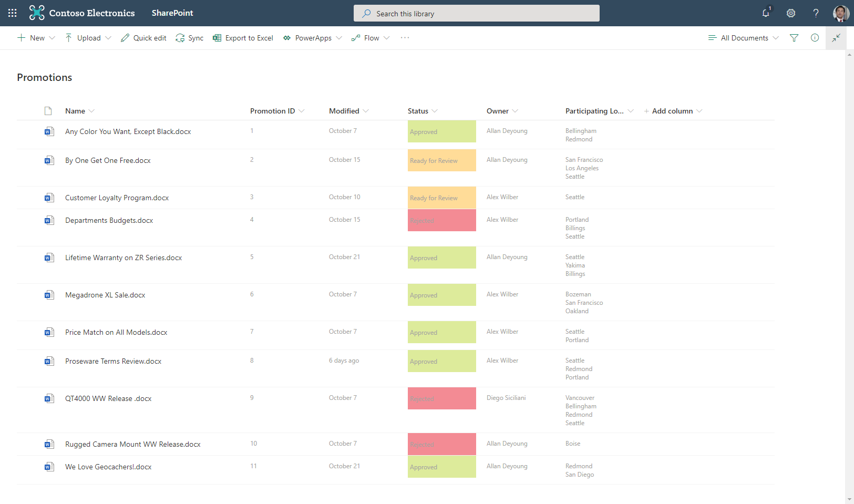This screenshot has width=854, height=504.
Task: Open the information details pane icon
Action: pos(815,38)
